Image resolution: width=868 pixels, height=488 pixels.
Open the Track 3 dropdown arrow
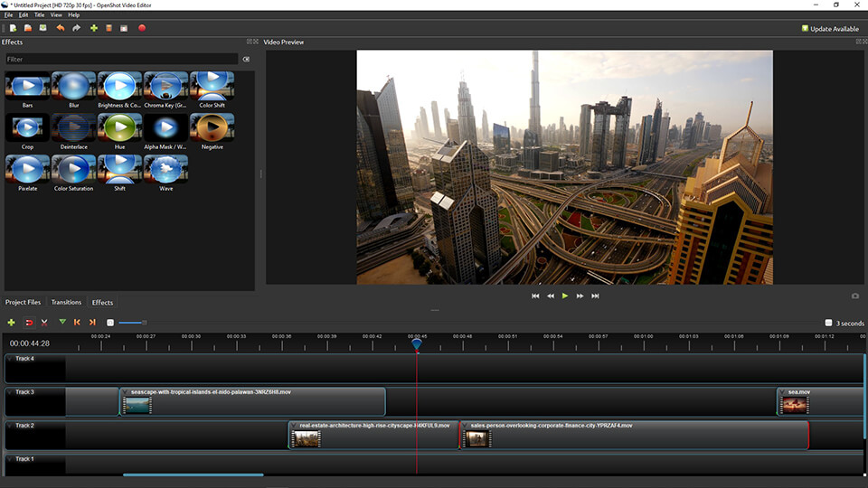10,392
